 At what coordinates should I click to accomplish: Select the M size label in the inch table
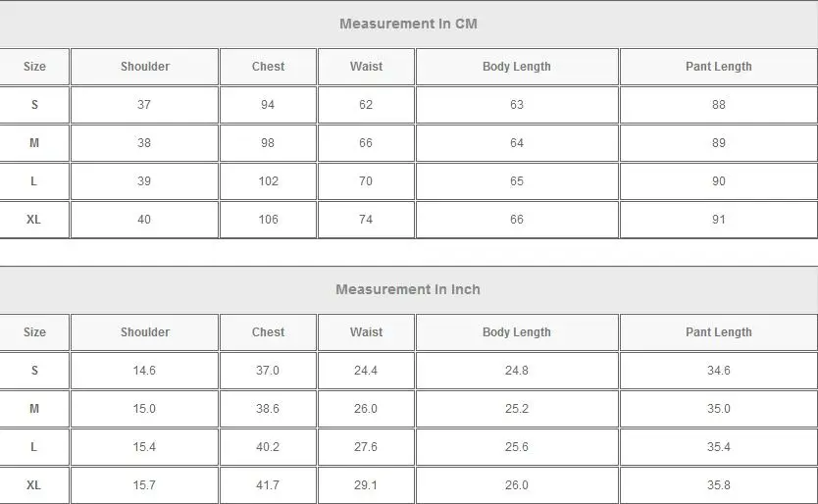34,409
